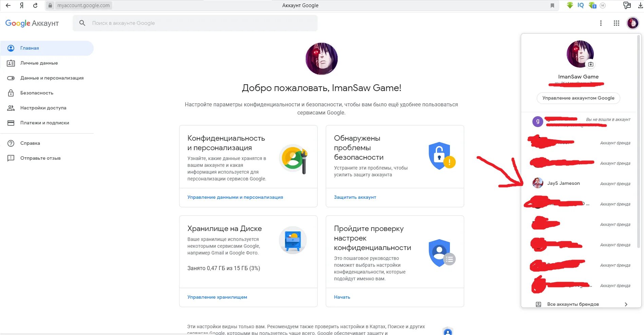Click the Отправьте отзыв feedback icon

click(x=11, y=158)
